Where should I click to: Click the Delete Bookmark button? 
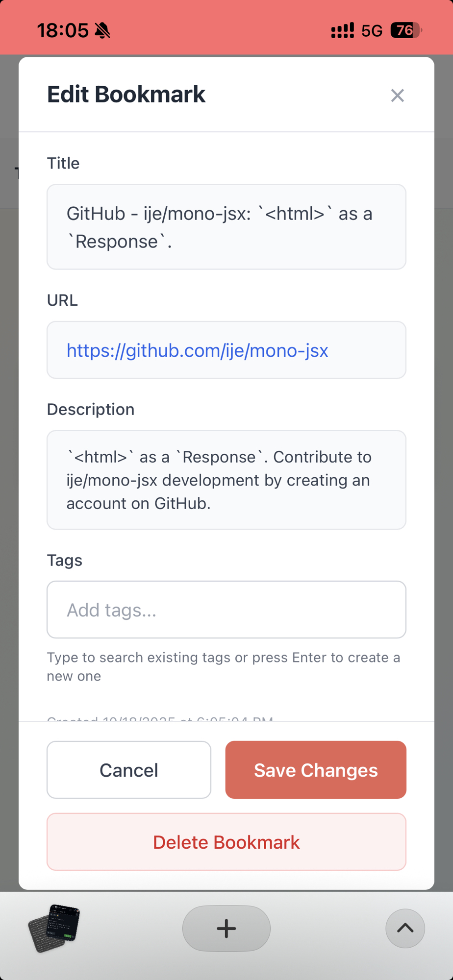coord(226,842)
